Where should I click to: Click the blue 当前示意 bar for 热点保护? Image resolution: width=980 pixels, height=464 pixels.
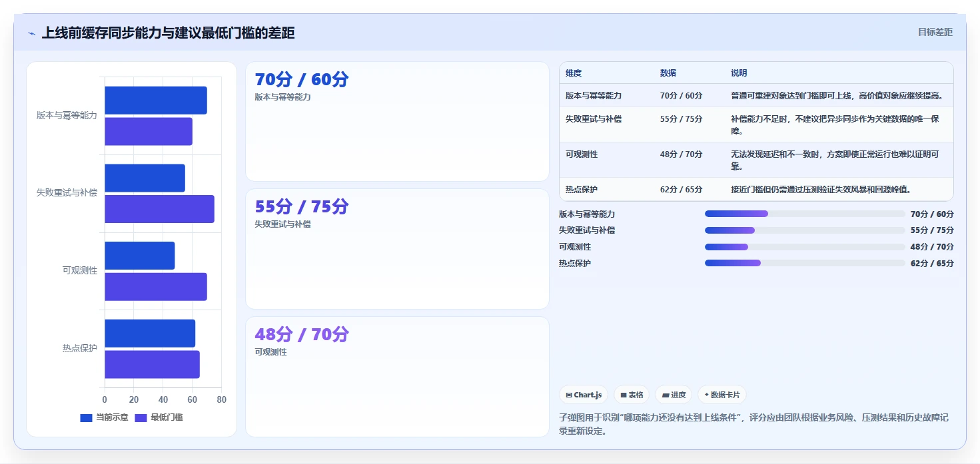click(150, 333)
